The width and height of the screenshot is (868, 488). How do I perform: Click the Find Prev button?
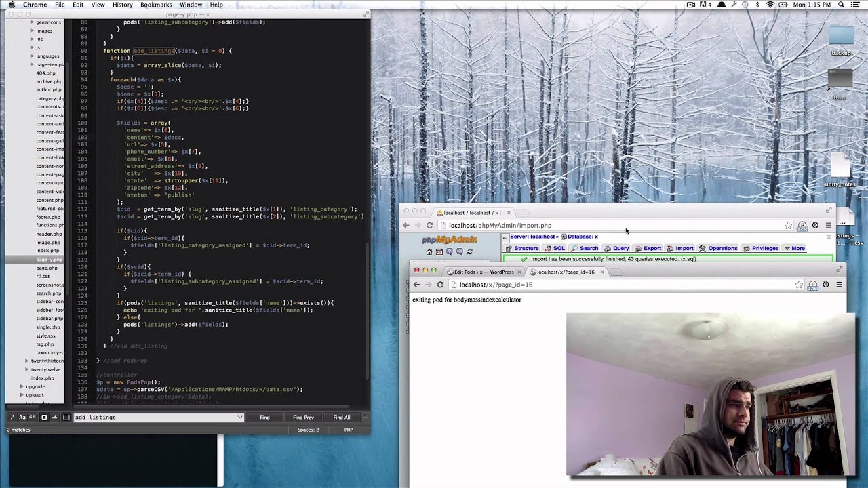303,418
